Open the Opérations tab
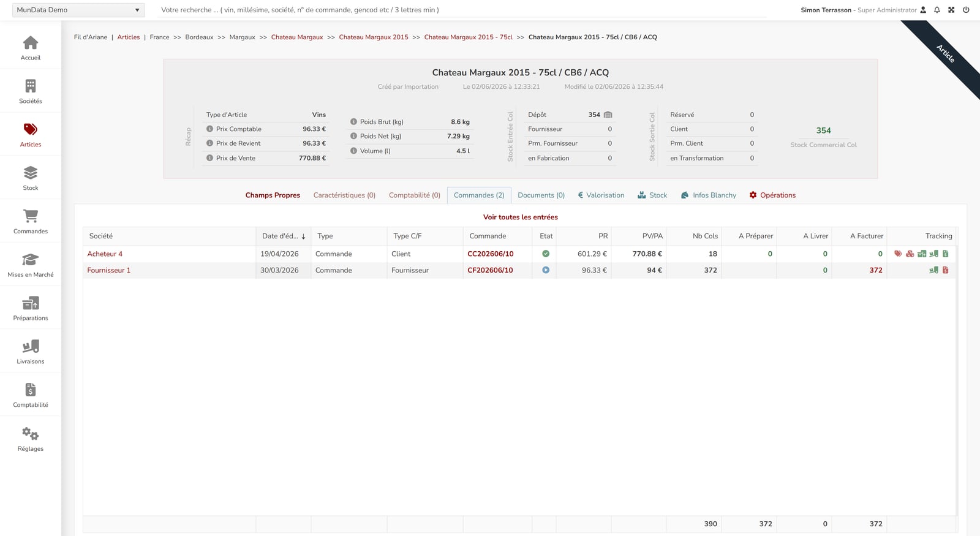980x536 pixels. pos(772,195)
